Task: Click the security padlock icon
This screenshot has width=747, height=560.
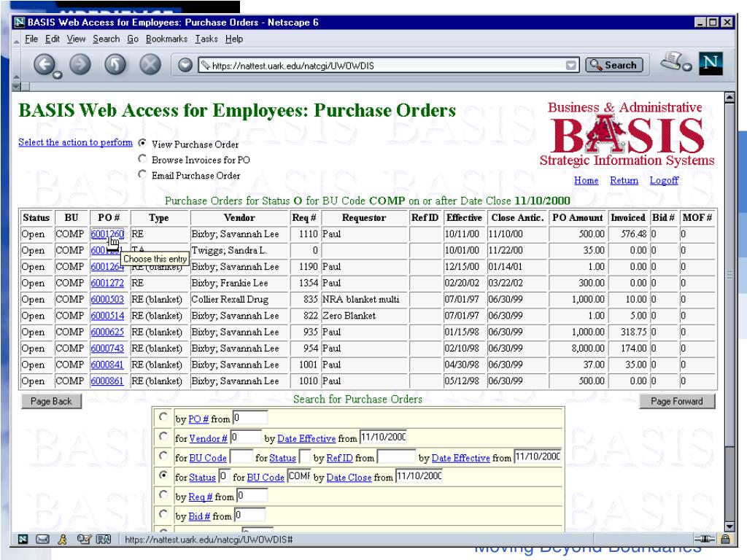Action: click(725, 539)
